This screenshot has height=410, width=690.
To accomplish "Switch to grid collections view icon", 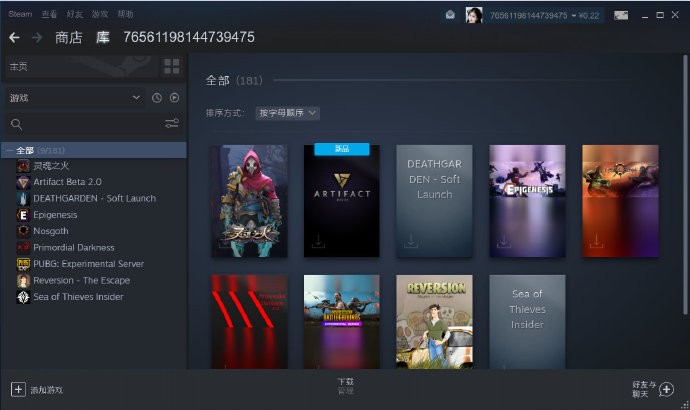I will point(172,66).
